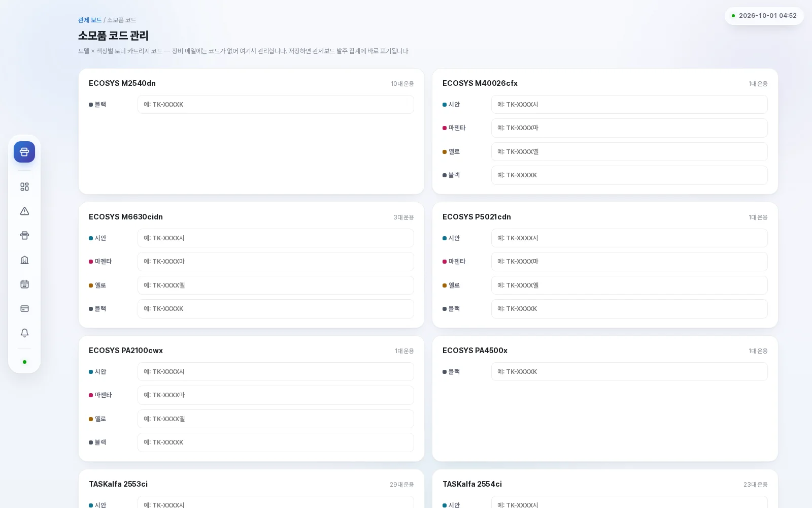
Task: Go to 관제 보드 breadcrumb link
Action: 90,20
